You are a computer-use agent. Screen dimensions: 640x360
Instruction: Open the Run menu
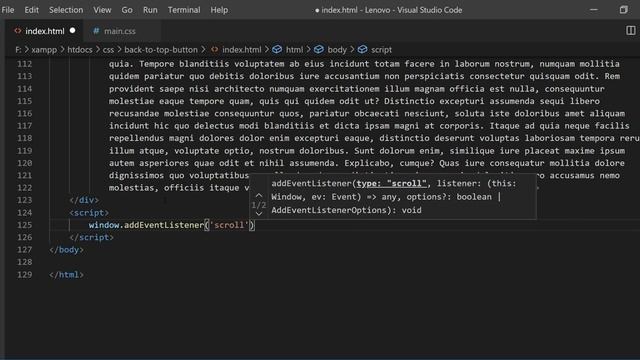(150, 10)
